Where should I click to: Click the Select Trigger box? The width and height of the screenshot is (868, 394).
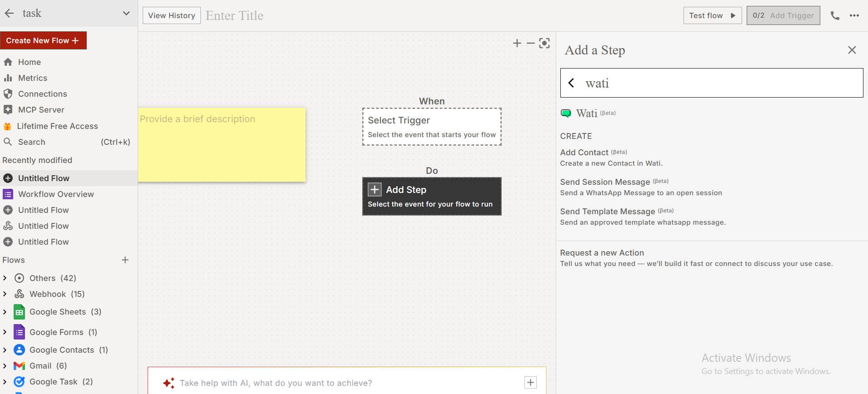pyautogui.click(x=432, y=127)
